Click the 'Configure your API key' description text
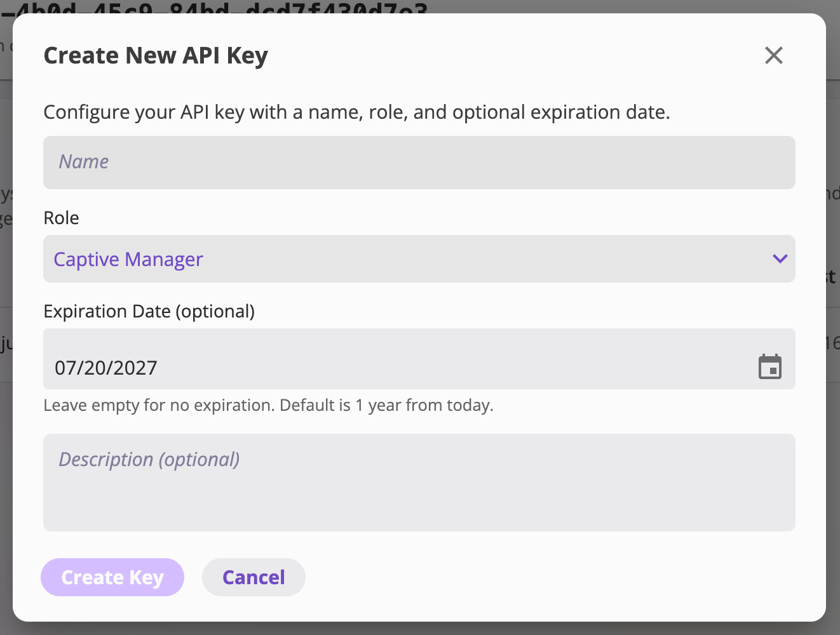The width and height of the screenshot is (840, 635). coord(356,112)
